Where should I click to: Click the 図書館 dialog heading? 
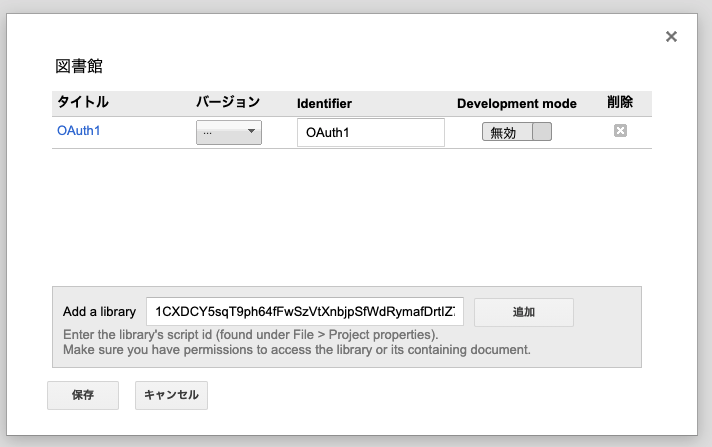[x=79, y=66]
